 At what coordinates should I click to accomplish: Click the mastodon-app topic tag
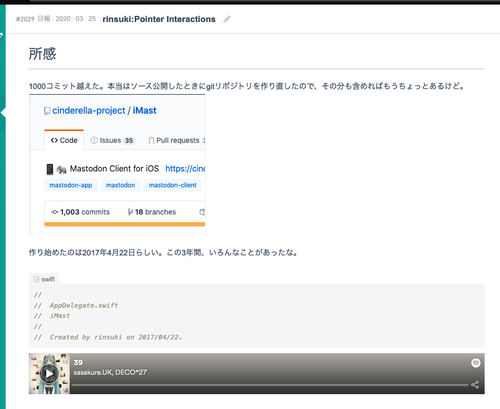pyautogui.click(x=71, y=185)
